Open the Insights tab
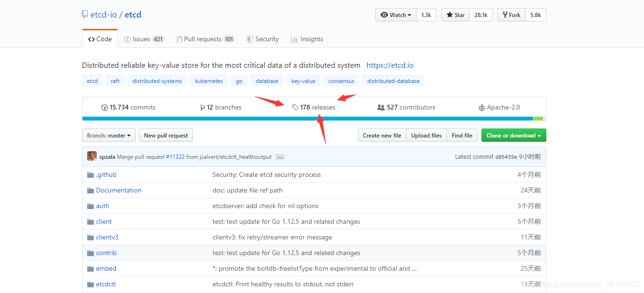Screen dimensions: 644x293 (x=307, y=39)
